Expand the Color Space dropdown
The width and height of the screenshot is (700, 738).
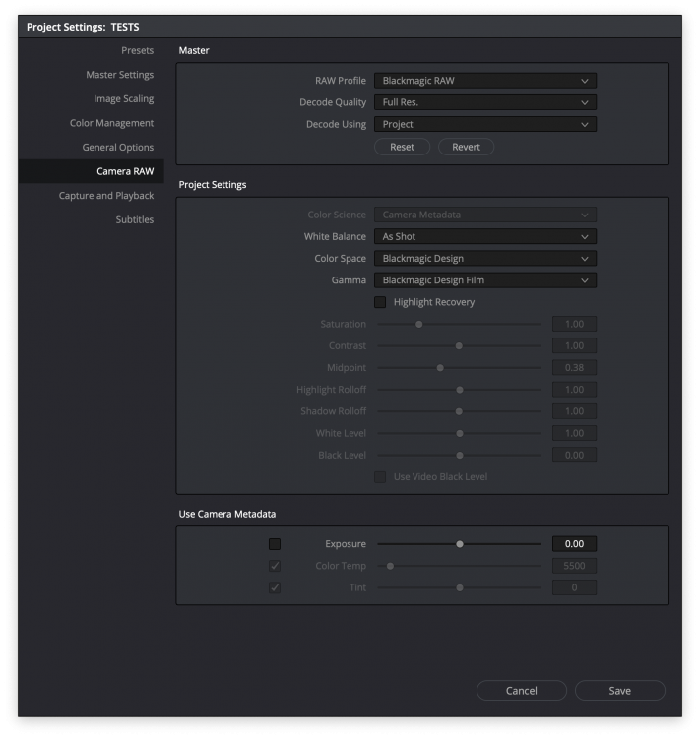click(x=484, y=258)
